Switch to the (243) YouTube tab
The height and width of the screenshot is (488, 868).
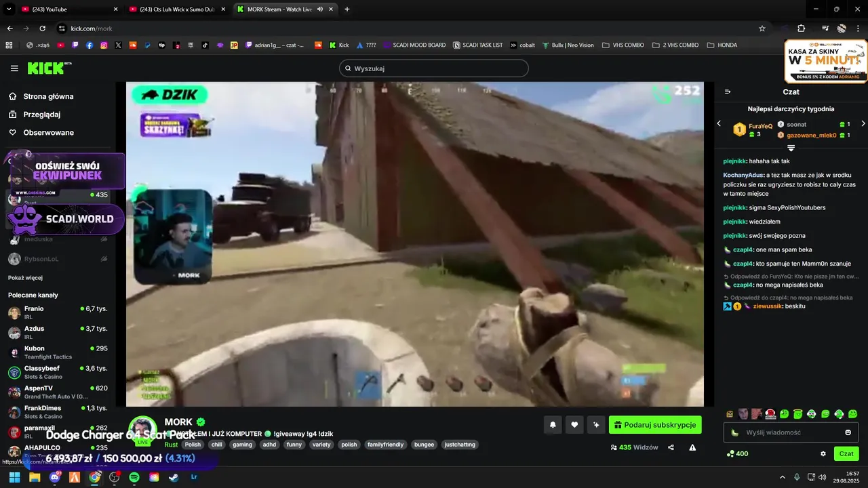68,9
